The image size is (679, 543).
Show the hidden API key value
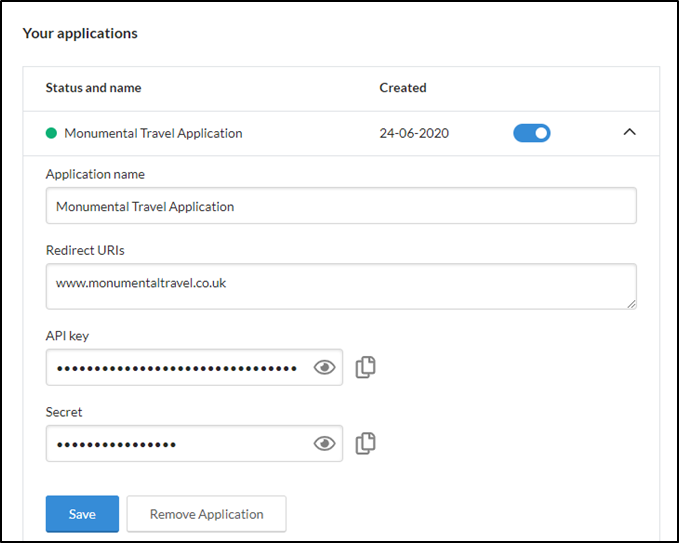pos(324,368)
